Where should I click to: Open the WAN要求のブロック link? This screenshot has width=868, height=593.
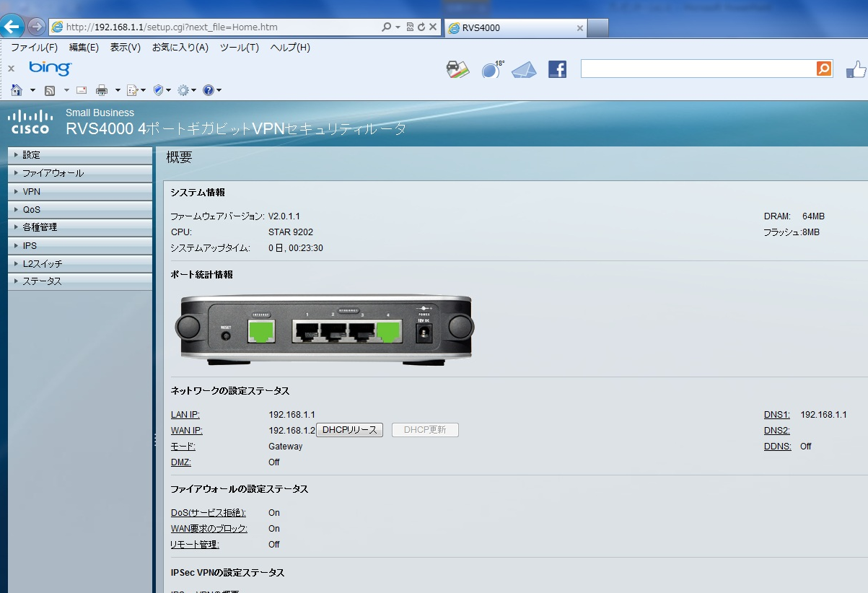(x=209, y=529)
